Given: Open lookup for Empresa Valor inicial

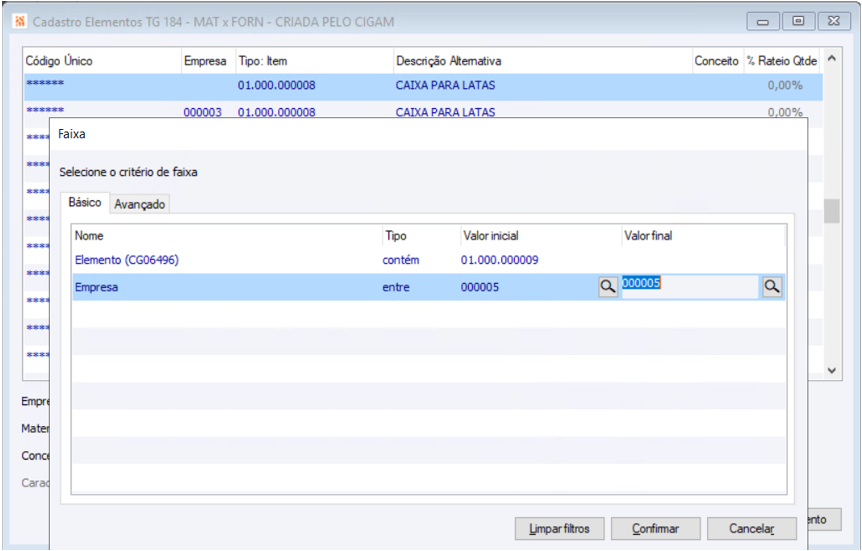Looking at the screenshot, I should (607, 286).
